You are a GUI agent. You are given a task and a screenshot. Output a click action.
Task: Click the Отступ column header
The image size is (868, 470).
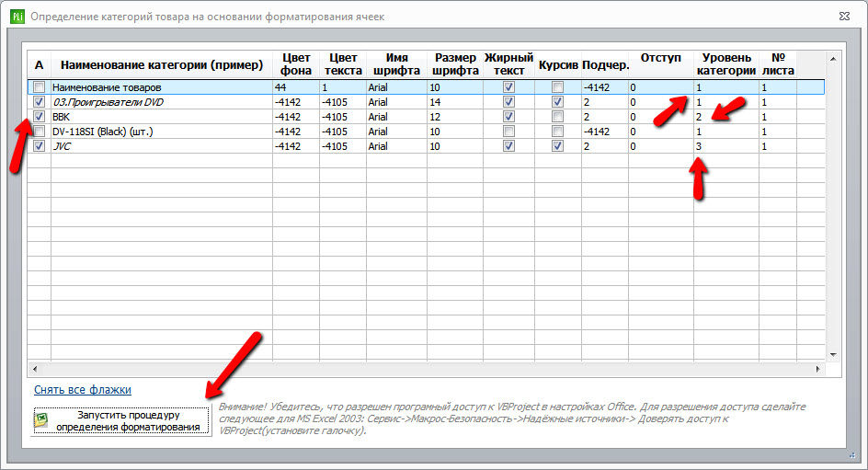click(x=661, y=64)
